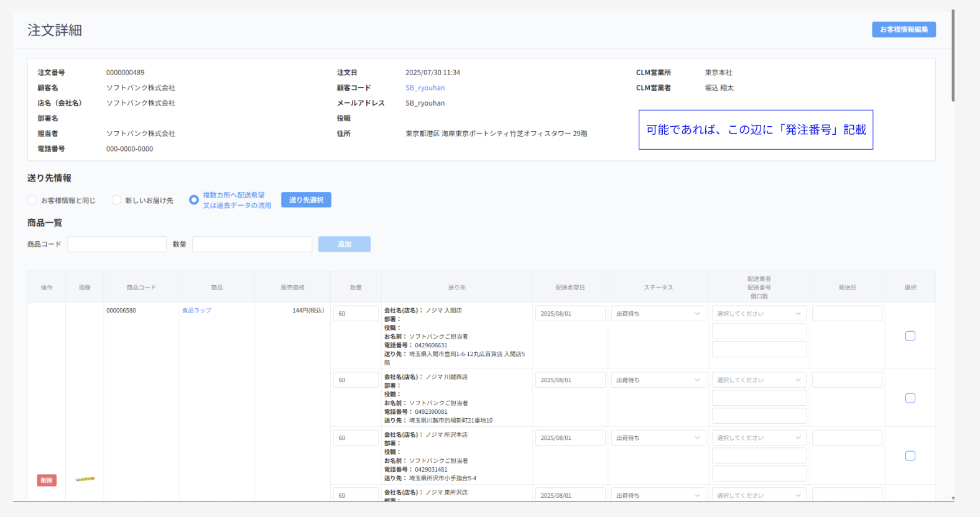Viewport: 980px width, 517px height.
Task: Click the 配達希望日 field for ノジマ 入間店
Action: coord(570,314)
